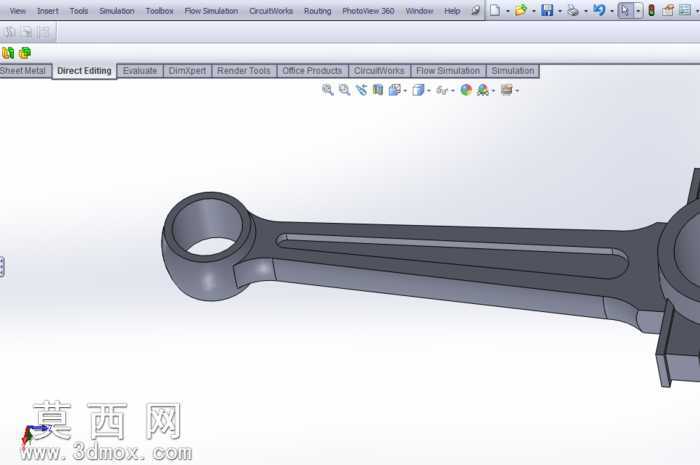Switch to the Sheet Metal tab

[25, 71]
